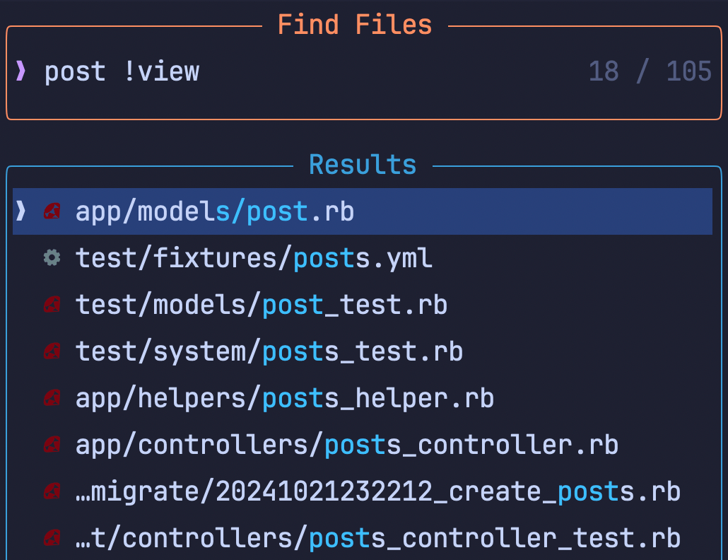Click selection caret on highlighted result
Viewport: 728px width, 560px height.
coord(21,211)
